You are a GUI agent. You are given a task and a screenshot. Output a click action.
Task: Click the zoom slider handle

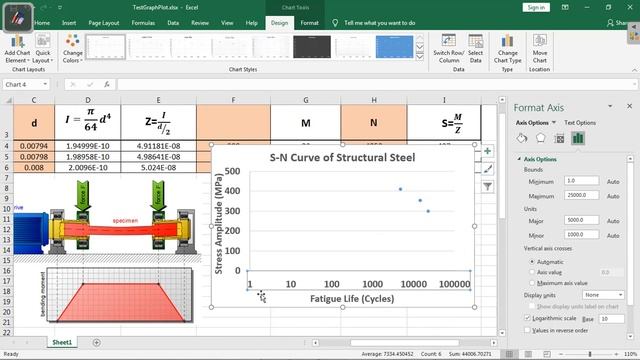coord(590,354)
